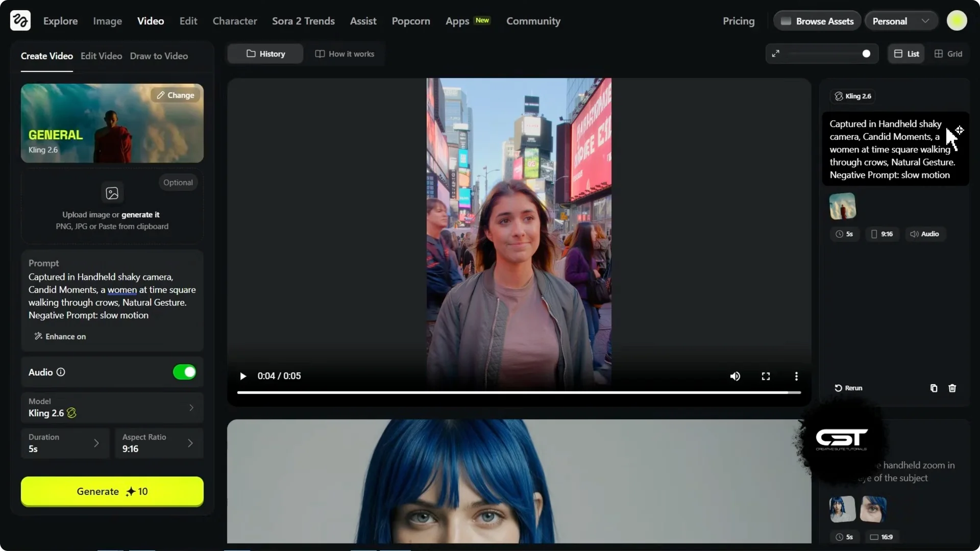Click the upload image icon
The width and height of the screenshot is (980, 551).
112,193
